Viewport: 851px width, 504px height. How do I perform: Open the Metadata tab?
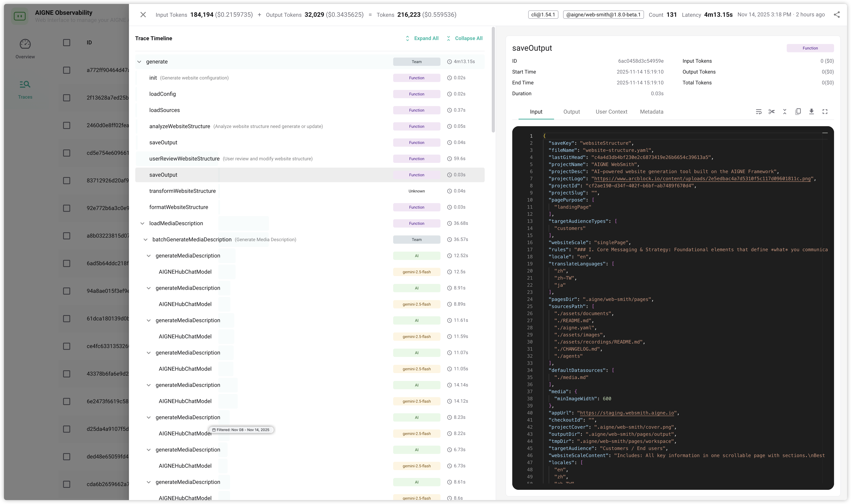[651, 111]
